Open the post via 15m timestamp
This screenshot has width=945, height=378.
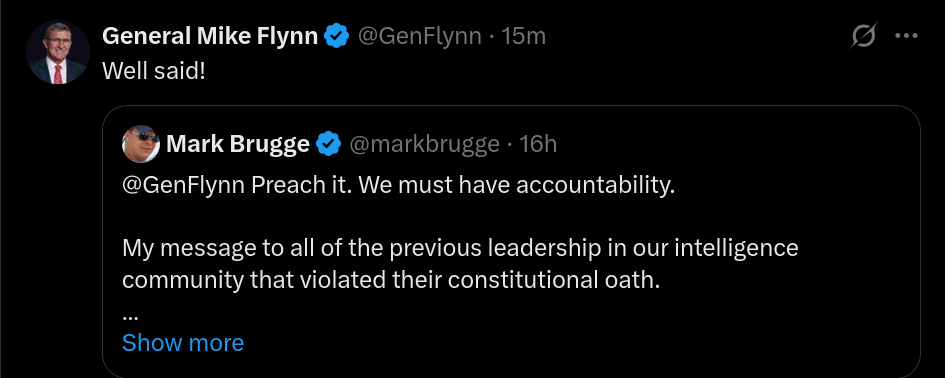(524, 36)
